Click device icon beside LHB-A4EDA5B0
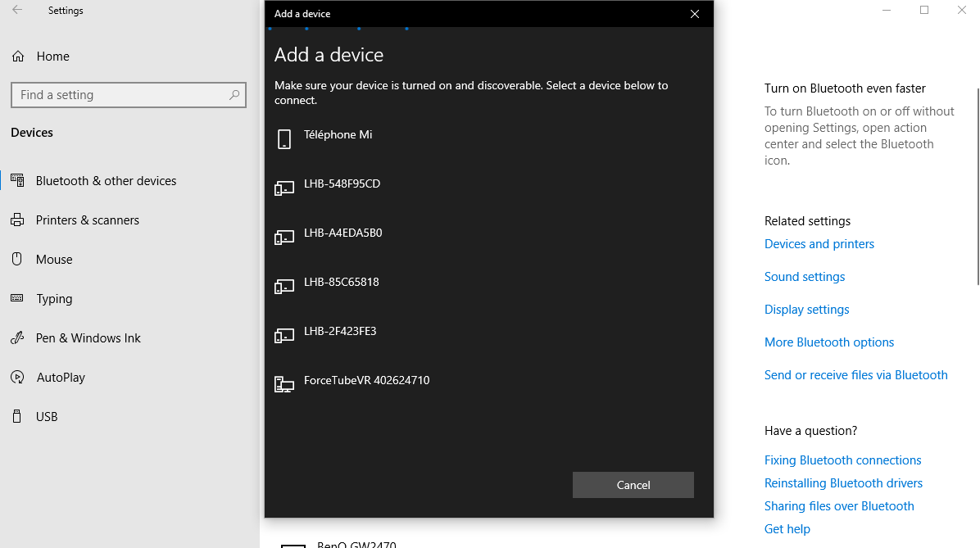 [284, 237]
